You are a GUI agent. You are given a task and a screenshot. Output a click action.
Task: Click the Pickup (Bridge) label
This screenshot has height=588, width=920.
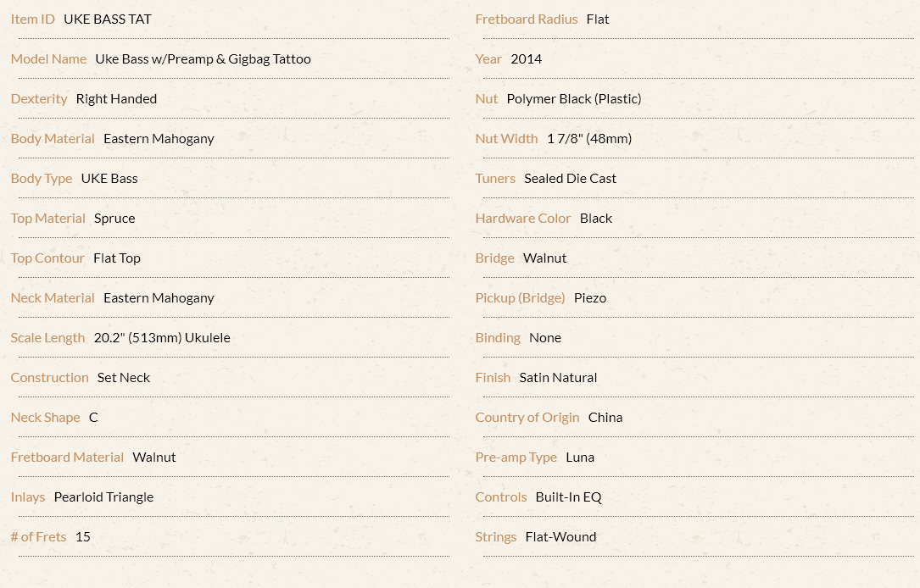tap(521, 298)
